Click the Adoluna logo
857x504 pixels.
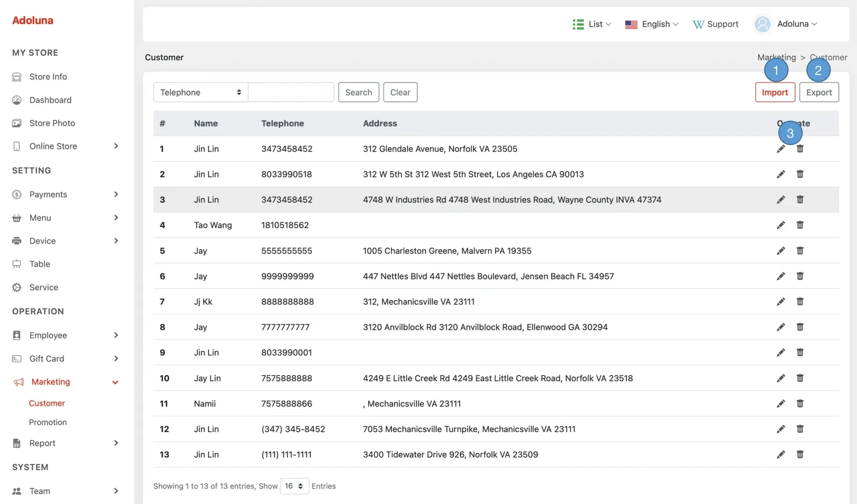(x=33, y=20)
